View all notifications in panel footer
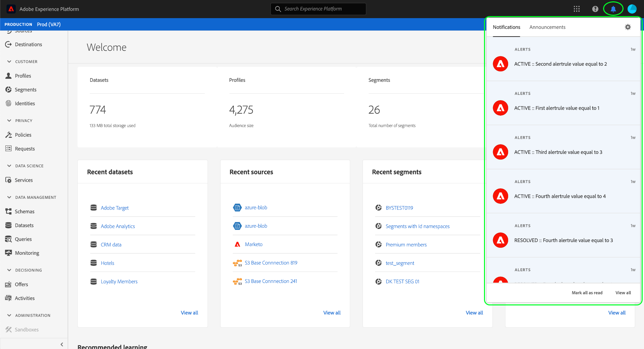The height and width of the screenshot is (349, 644). (623, 293)
